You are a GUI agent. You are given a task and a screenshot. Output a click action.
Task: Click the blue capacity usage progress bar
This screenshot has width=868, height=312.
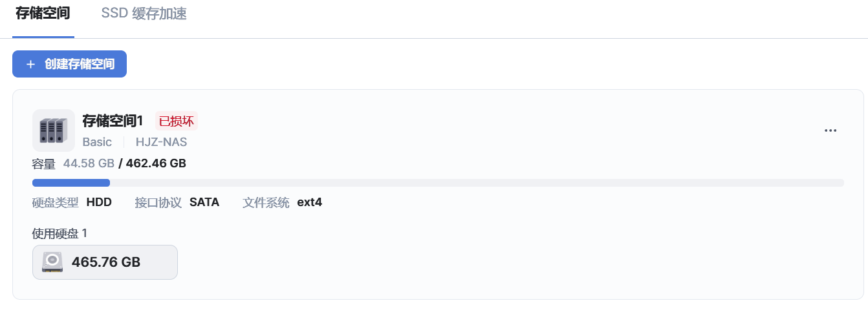(71, 183)
